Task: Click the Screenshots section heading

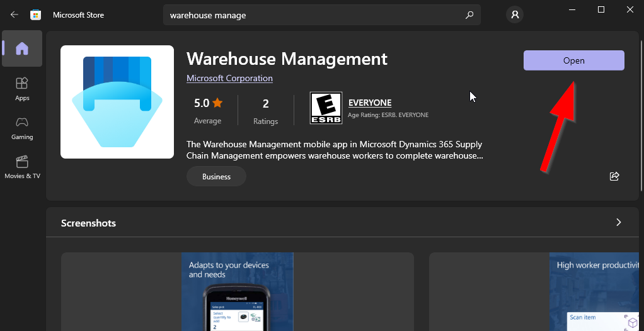Action: tap(88, 223)
